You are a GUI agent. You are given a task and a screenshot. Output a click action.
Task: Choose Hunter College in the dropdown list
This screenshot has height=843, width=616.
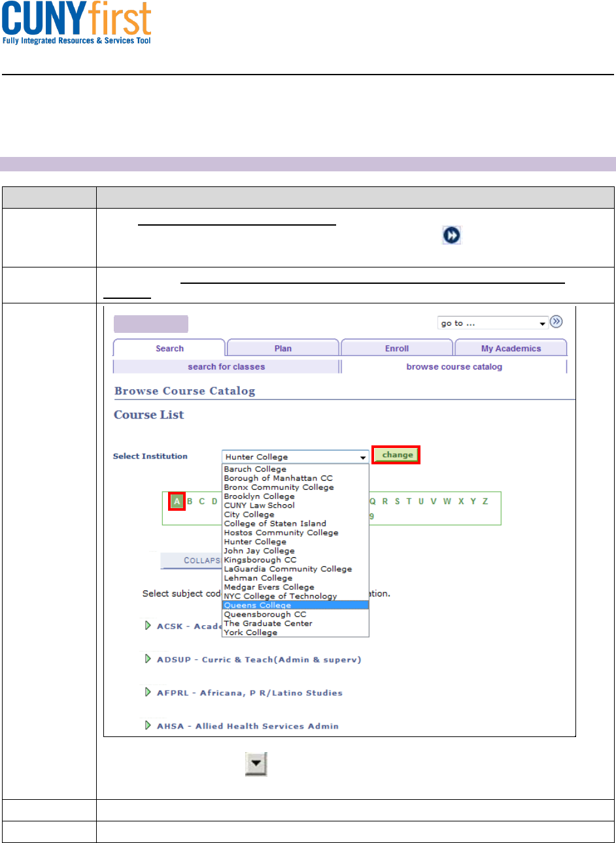pos(296,542)
